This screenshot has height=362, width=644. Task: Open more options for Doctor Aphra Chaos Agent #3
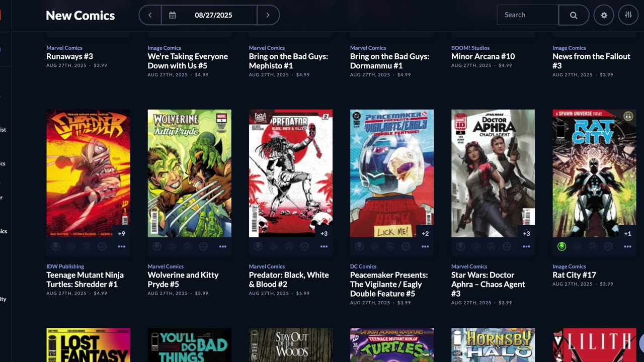526,246
